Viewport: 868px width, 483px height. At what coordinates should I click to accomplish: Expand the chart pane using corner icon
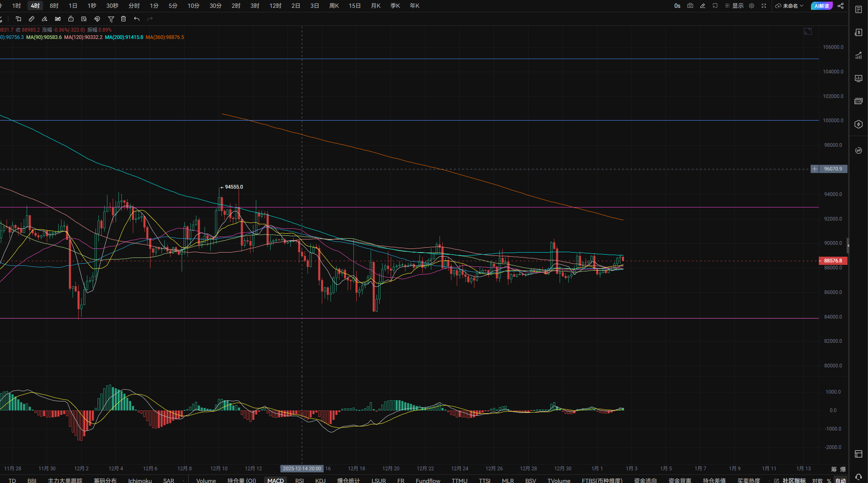[808, 32]
